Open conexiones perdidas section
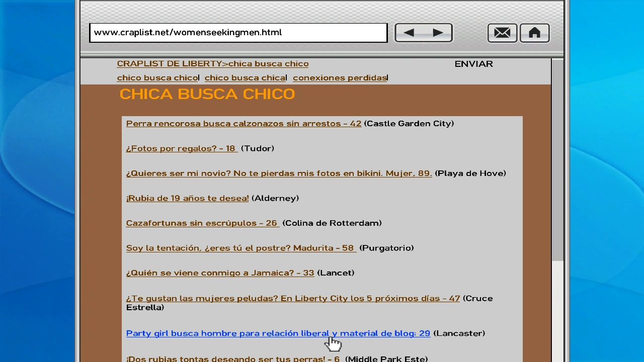The height and width of the screenshot is (362, 644). pos(340,78)
